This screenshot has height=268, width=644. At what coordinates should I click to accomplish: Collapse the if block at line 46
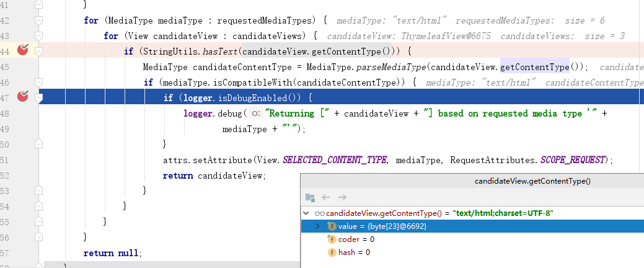pyautogui.click(x=38, y=82)
